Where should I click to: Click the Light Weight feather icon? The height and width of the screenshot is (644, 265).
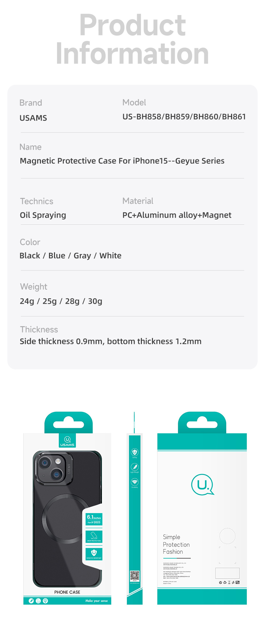tap(135, 467)
